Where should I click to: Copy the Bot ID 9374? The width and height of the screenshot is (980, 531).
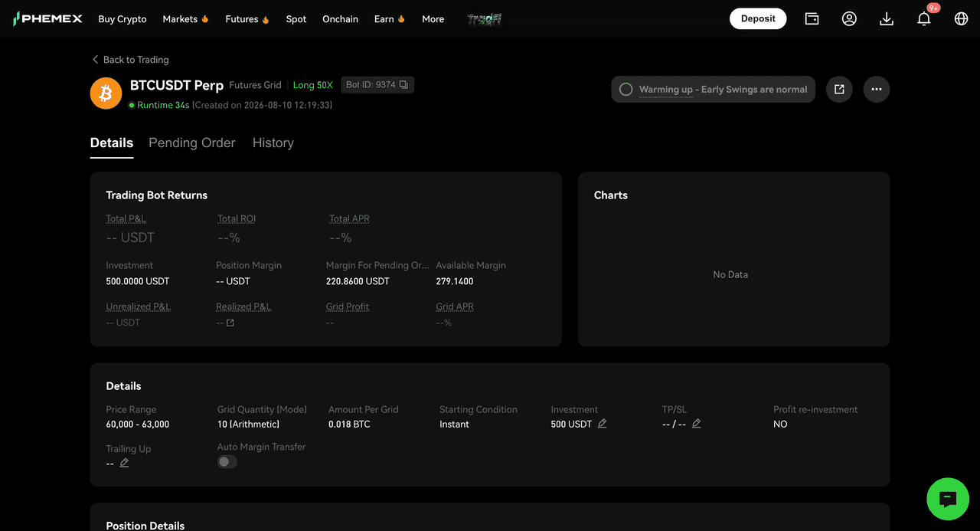[x=403, y=84]
